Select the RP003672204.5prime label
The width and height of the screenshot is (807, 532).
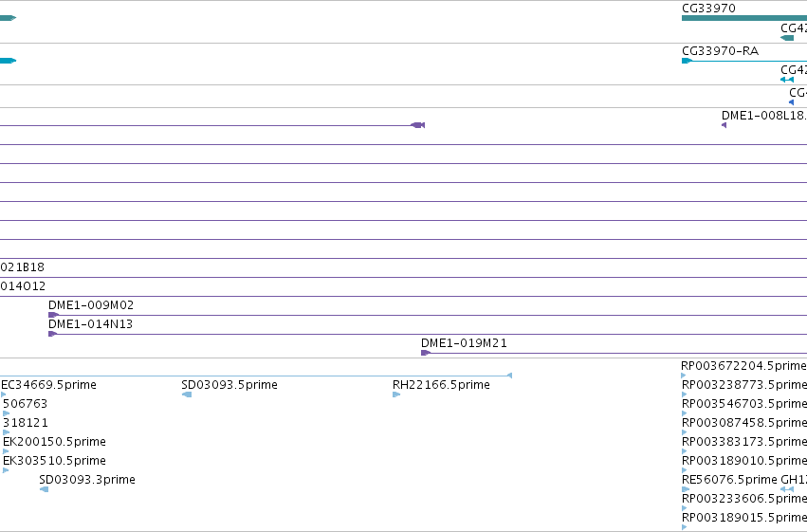743,366
